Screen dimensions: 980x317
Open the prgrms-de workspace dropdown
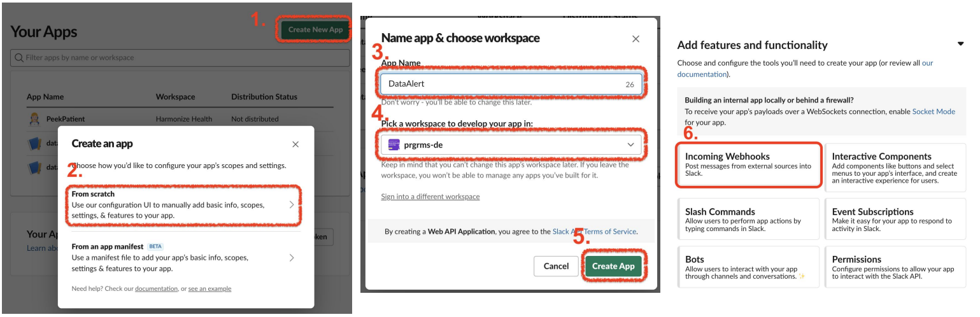click(x=511, y=144)
